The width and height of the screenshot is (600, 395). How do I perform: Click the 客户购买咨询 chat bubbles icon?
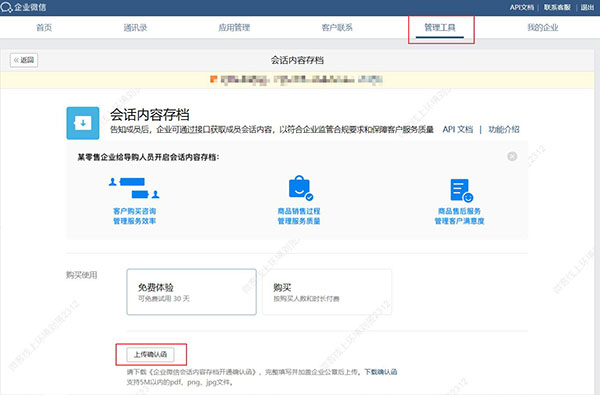(x=134, y=188)
